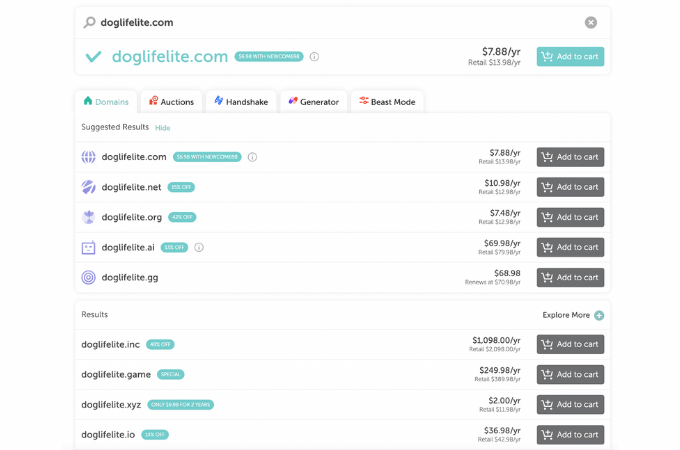Open info icon in suggested doglifelite.com row
Viewport: 680px width, 450px height.
point(252,157)
